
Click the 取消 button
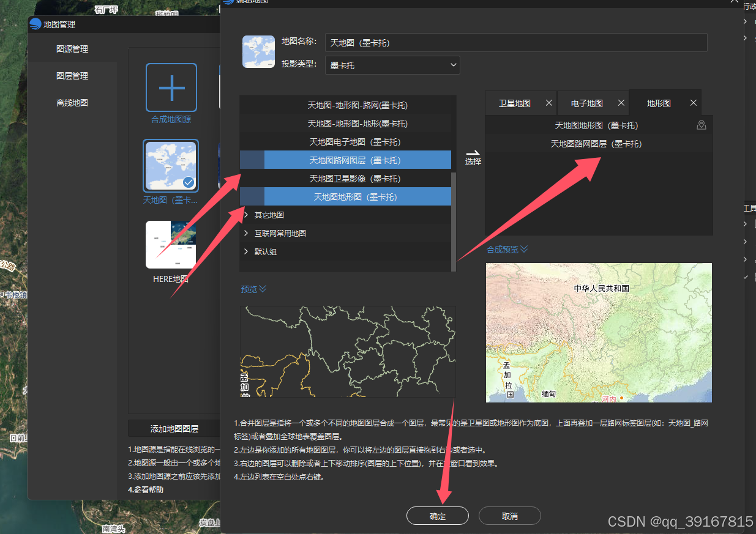pos(510,516)
